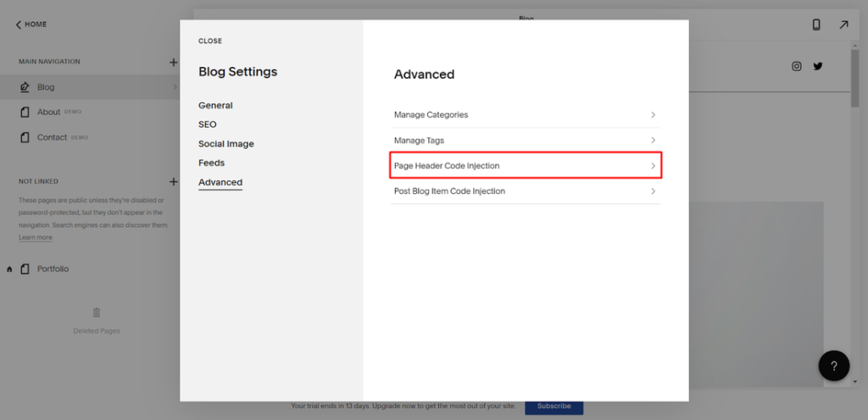Expand Manage Tags chevron

653,141
